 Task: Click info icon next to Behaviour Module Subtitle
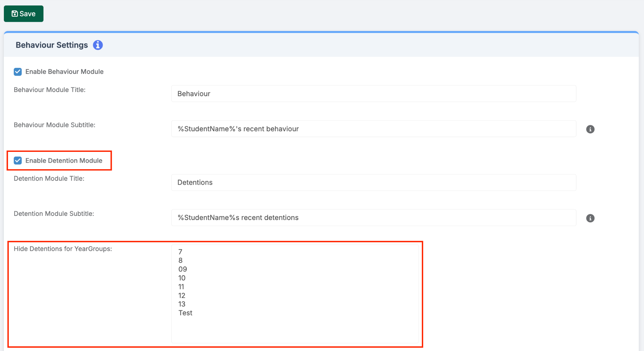pyautogui.click(x=590, y=129)
